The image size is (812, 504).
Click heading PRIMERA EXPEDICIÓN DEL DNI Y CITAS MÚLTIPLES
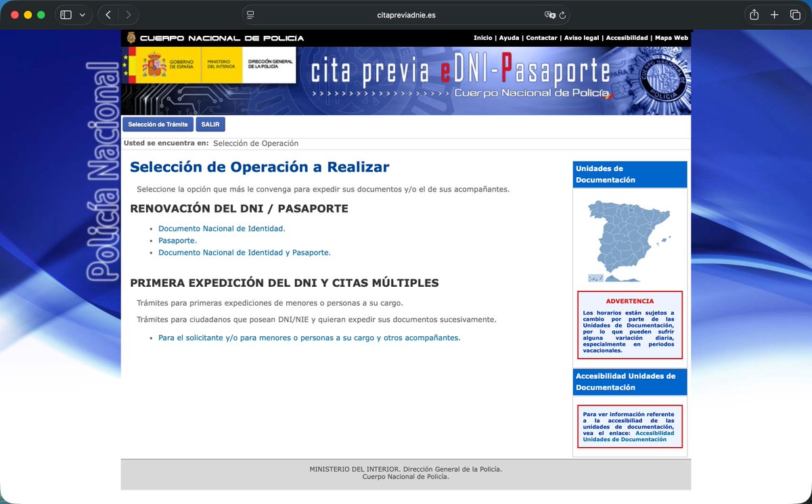click(284, 283)
